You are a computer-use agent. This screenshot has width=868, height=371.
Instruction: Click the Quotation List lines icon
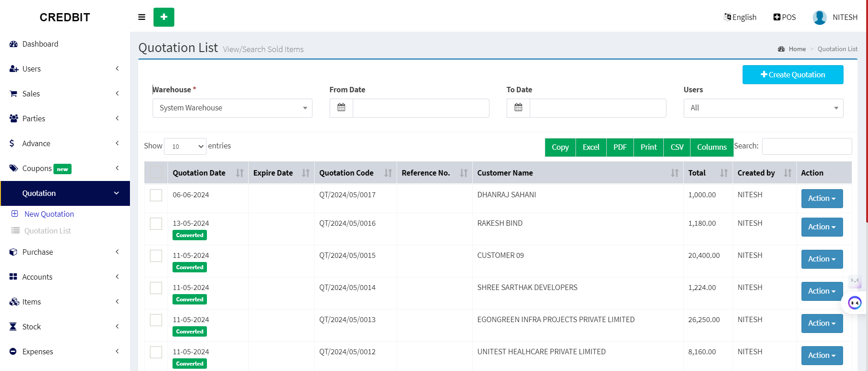point(15,230)
